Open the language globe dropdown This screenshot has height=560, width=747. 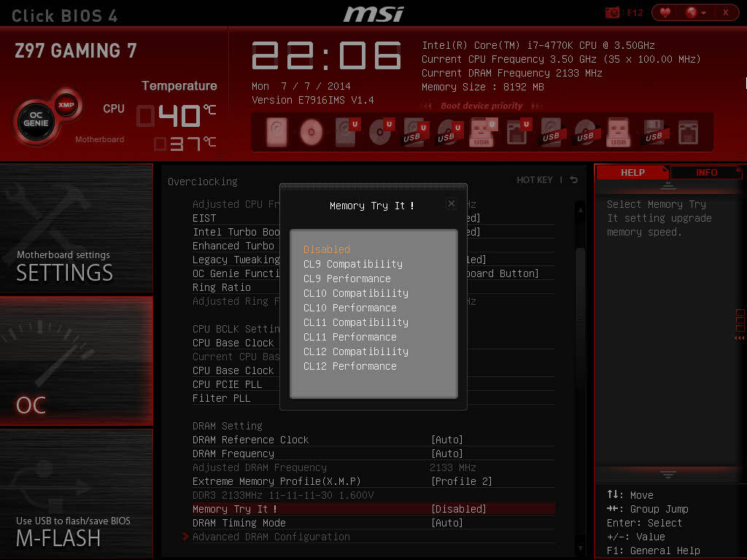[x=695, y=12]
